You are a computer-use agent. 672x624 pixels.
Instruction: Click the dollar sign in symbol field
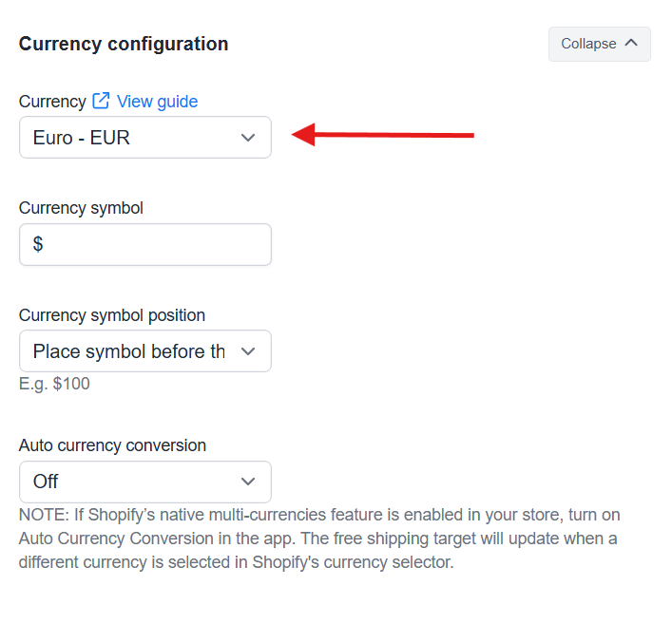pyautogui.click(x=38, y=244)
